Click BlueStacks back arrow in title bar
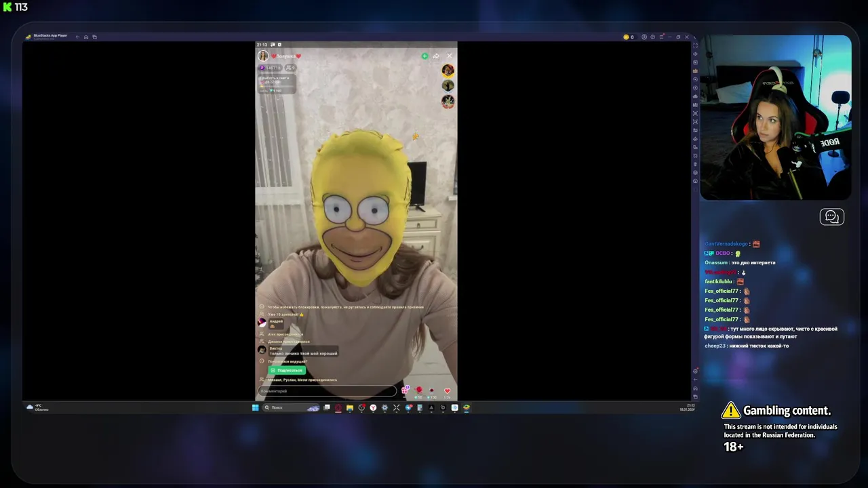Image resolution: width=868 pixels, height=488 pixels. [77, 37]
